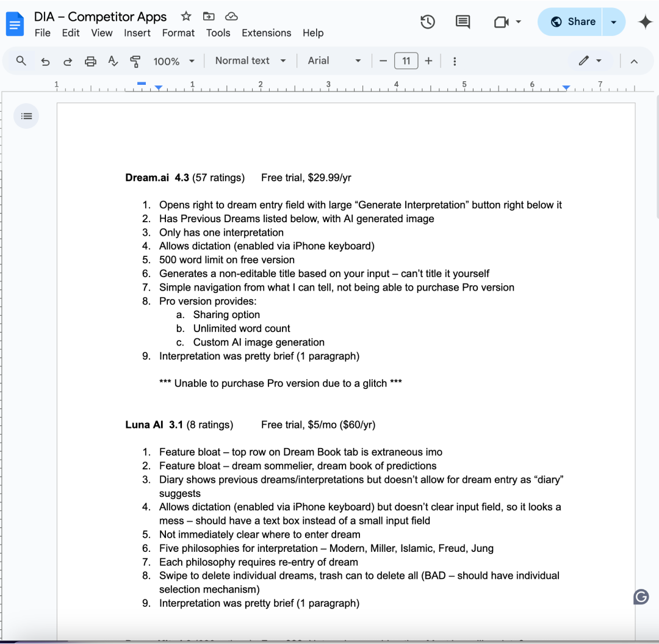Star the DIA – Competitor Apps document
The height and width of the screenshot is (644, 659).
pyautogui.click(x=185, y=16)
